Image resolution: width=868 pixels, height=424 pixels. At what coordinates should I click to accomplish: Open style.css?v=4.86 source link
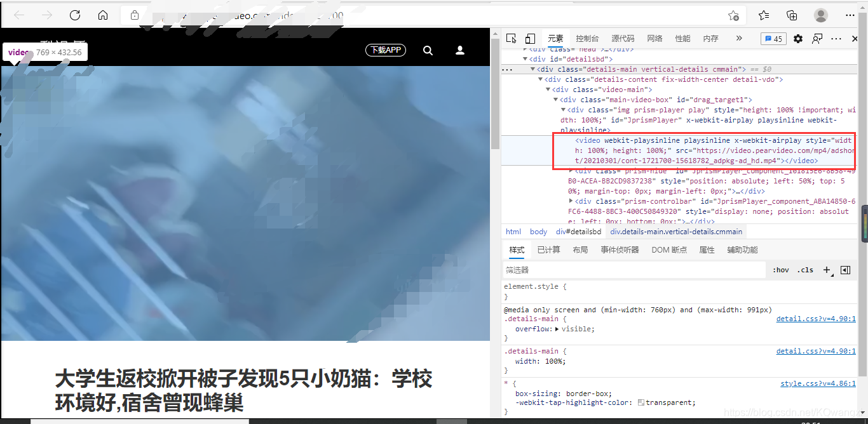pyautogui.click(x=818, y=383)
